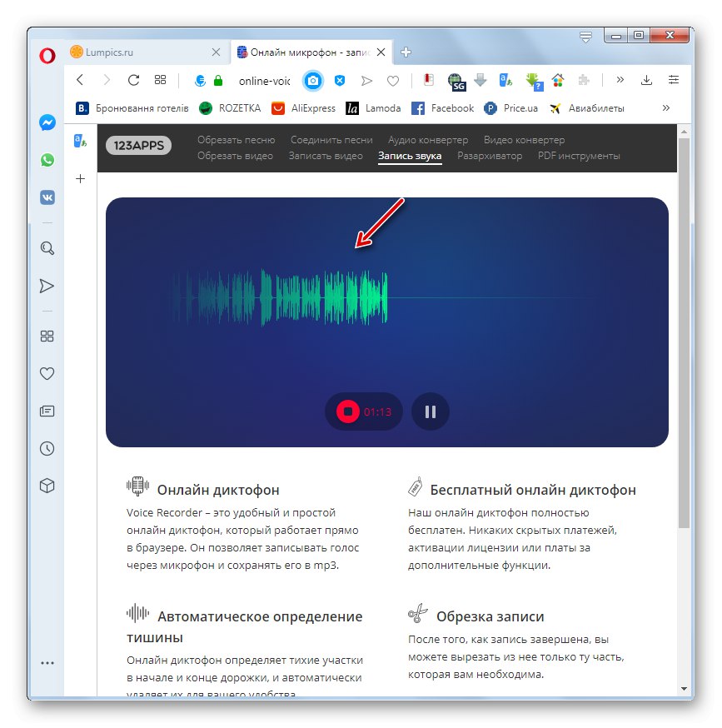The image size is (722, 728).
Task: Open the ad blocker shield icon
Action: 340,81
